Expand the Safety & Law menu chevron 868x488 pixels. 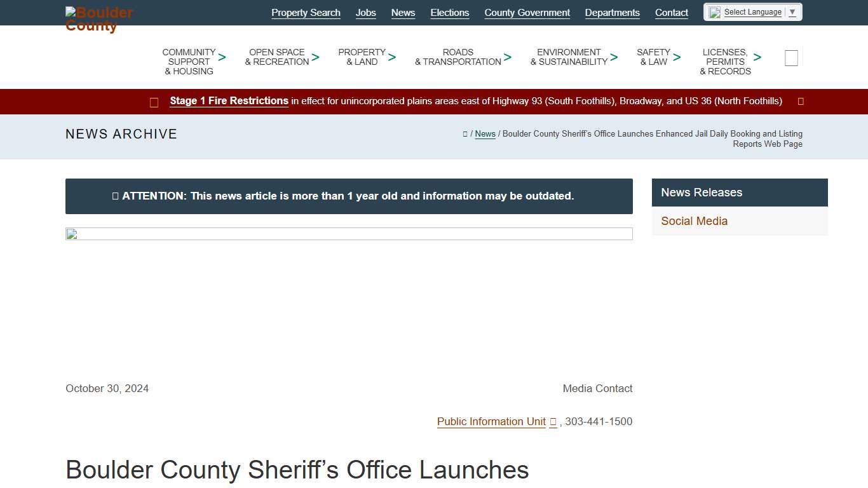[677, 57]
